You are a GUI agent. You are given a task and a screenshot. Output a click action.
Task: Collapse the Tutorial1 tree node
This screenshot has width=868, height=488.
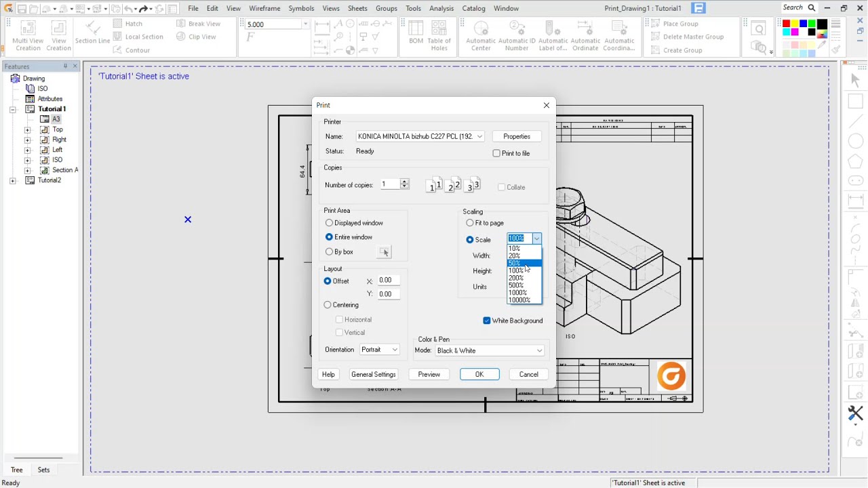[13, 109]
